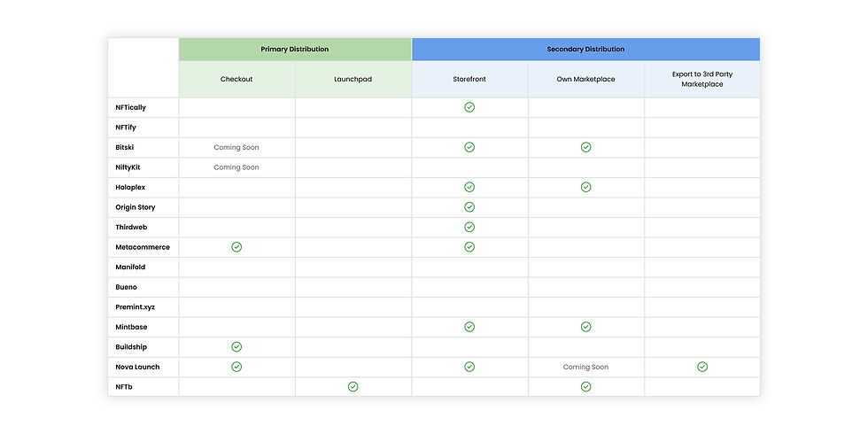Viewport: 868px width, 434px height.
Task: Select the NFTb row label
Action: pyautogui.click(x=123, y=386)
